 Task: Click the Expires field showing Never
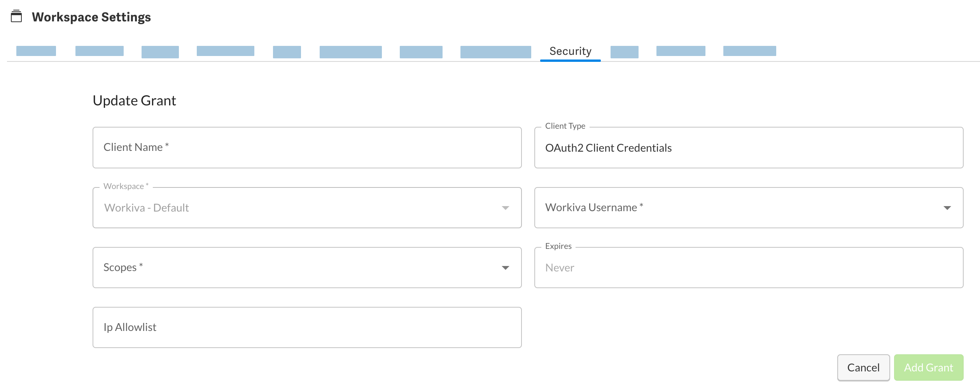pyautogui.click(x=749, y=267)
